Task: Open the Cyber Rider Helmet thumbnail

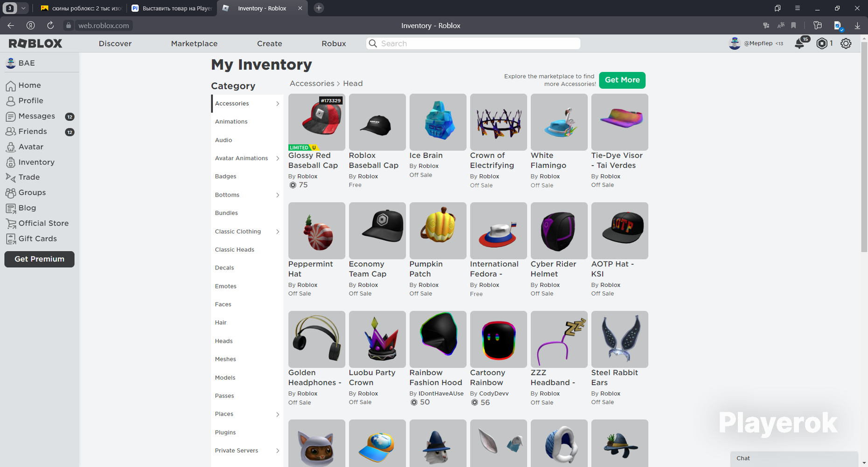Action: point(559,231)
